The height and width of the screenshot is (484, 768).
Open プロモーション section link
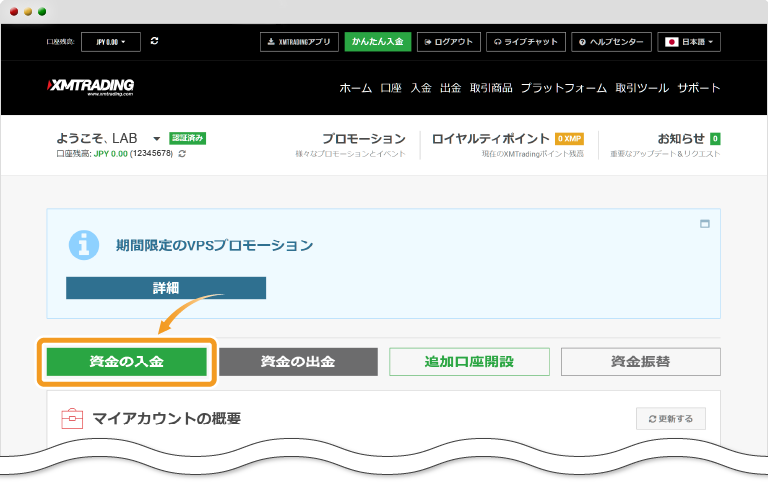pyautogui.click(x=364, y=139)
